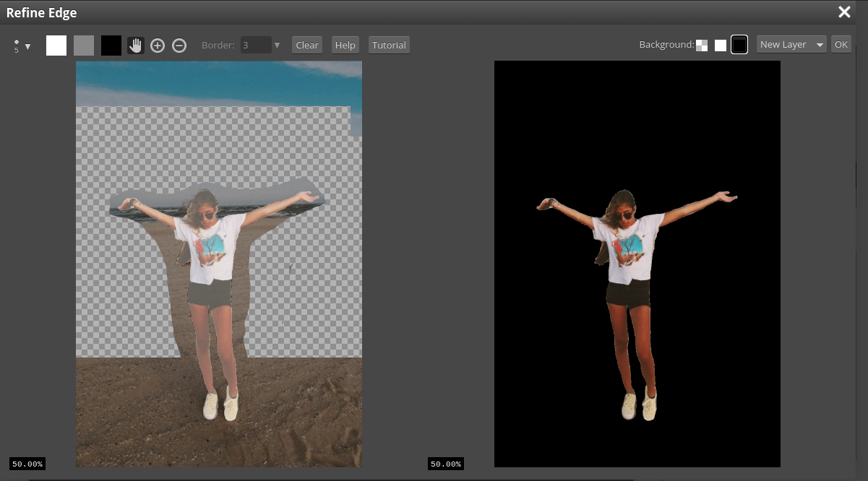The height and width of the screenshot is (481, 868).
Task: Click right pane 50.00% zoom label
Action: coord(445,464)
